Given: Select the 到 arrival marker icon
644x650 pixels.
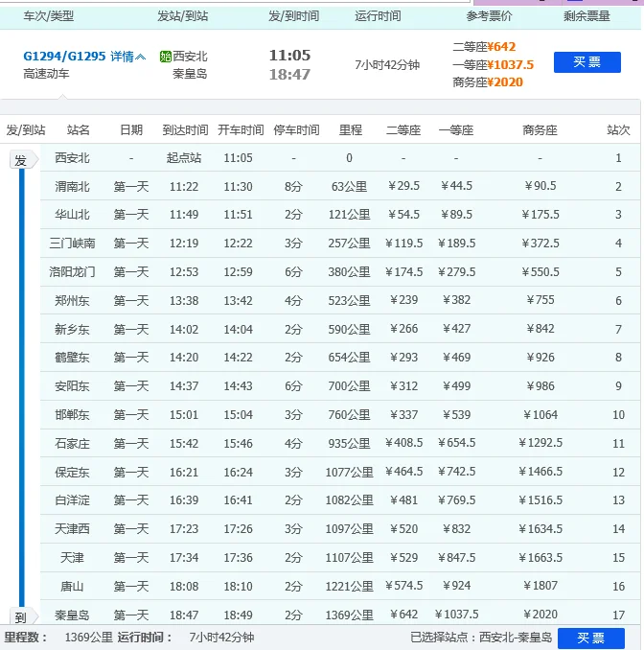Looking at the screenshot, I should pos(24,616).
